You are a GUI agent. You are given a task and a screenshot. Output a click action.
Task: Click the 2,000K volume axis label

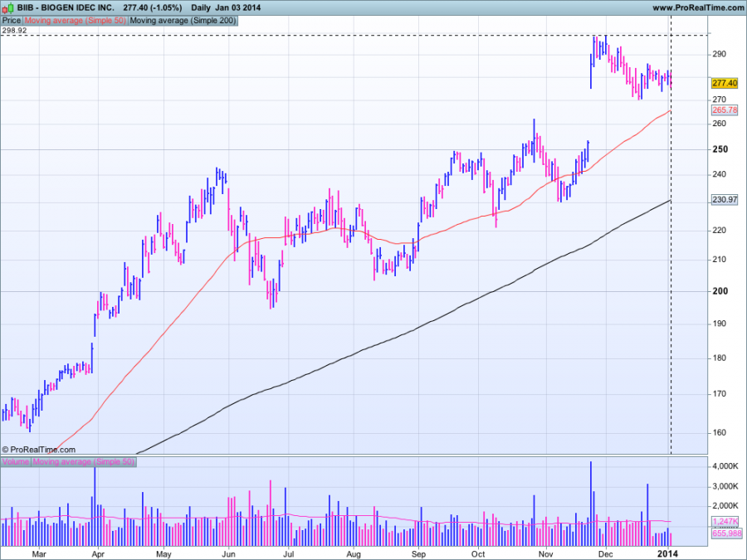(x=725, y=506)
